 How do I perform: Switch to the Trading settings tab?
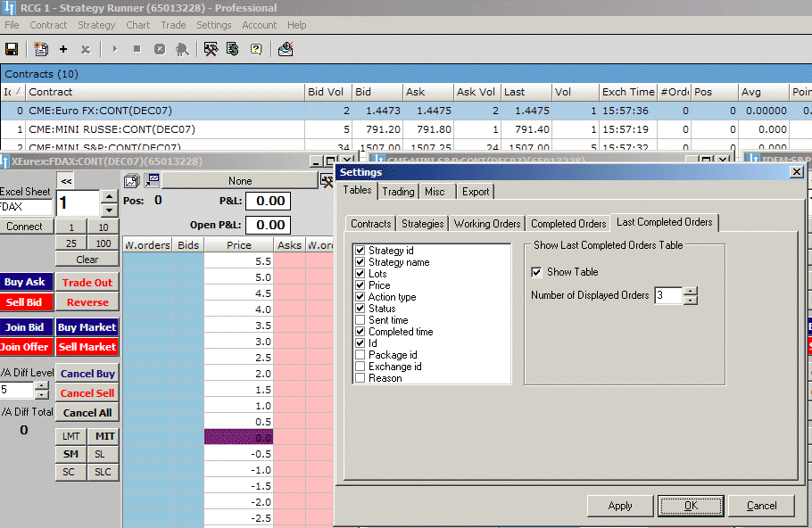tap(398, 192)
